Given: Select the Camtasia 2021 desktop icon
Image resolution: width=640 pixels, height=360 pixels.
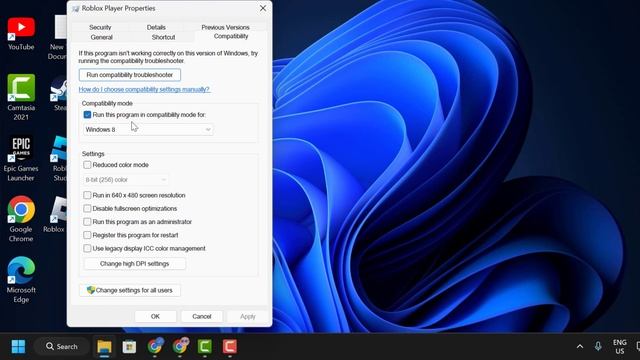Looking at the screenshot, I should pyautogui.click(x=21, y=97).
